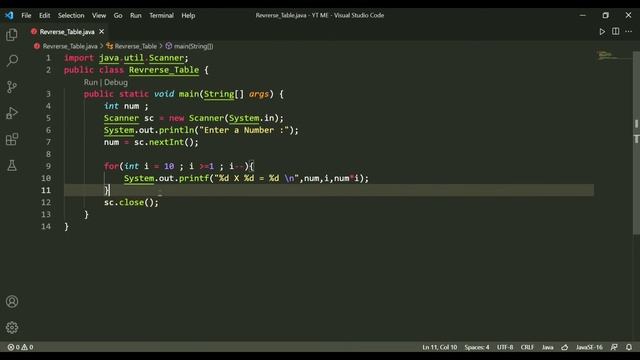
Task: Expand the main(String[]) breadcrumb
Action: pos(193,46)
